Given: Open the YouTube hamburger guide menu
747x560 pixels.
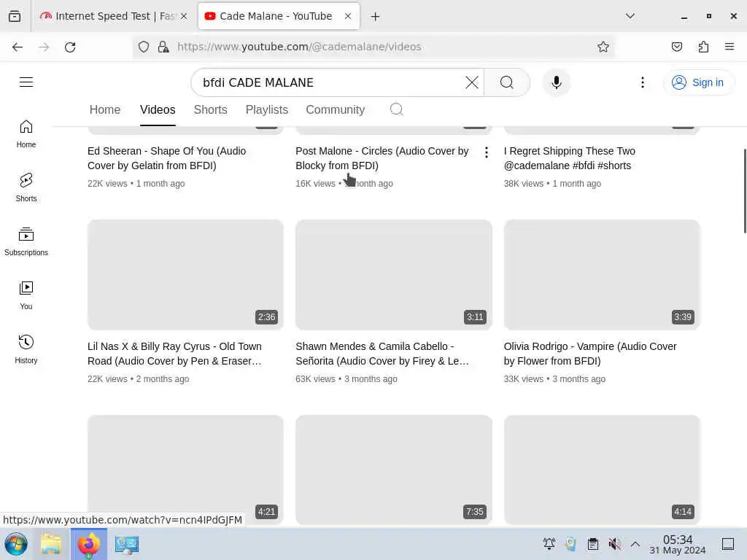Looking at the screenshot, I should tap(26, 82).
